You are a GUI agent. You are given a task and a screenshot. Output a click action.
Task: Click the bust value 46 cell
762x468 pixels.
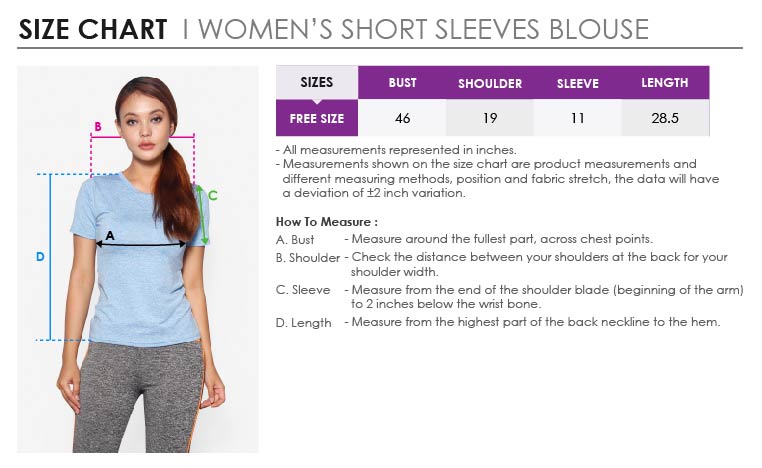[402, 118]
